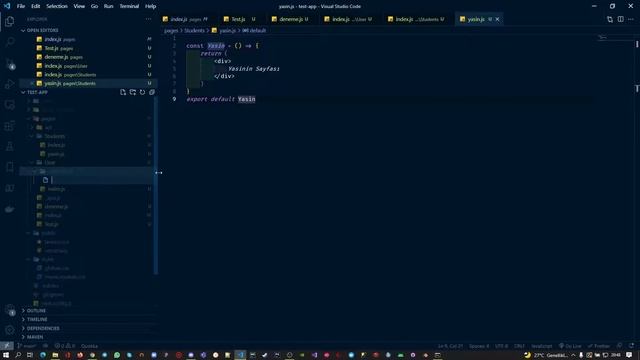This screenshot has width=640, height=360.
Task: Click the Windows taskbar search icon
Action: (x=18, y=355)
